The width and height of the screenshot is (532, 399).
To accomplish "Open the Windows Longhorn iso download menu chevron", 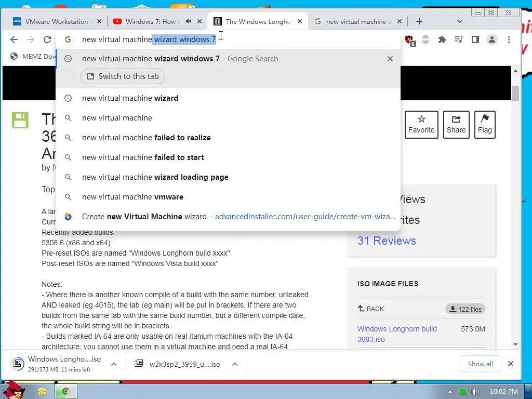I will (114, 364).
